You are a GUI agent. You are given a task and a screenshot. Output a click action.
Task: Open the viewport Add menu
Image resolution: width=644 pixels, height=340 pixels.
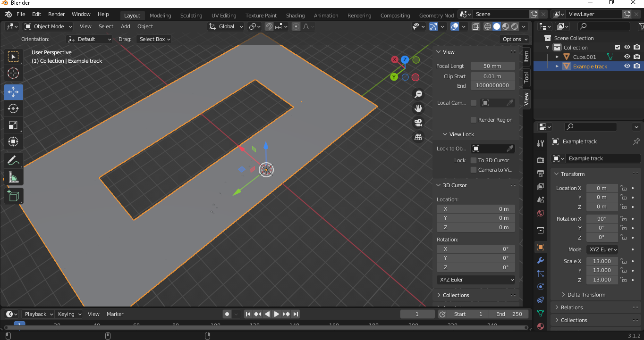tap(125, 26)
